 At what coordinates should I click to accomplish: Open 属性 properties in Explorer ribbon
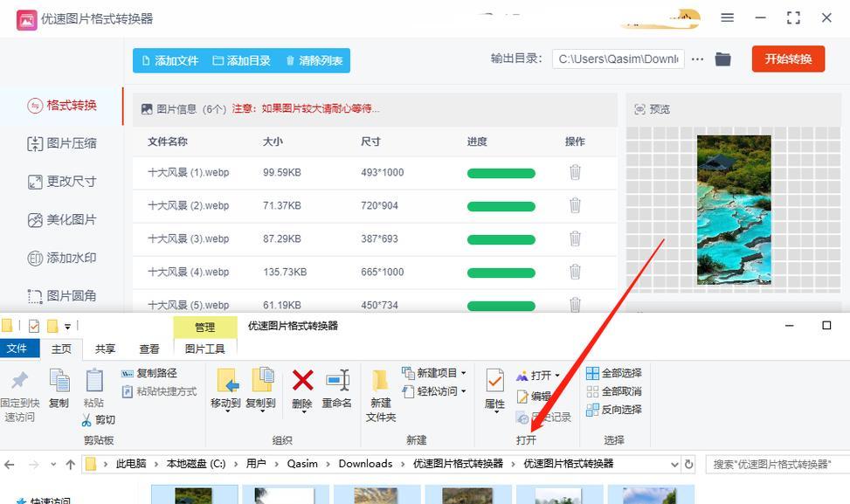pos(494,390)
